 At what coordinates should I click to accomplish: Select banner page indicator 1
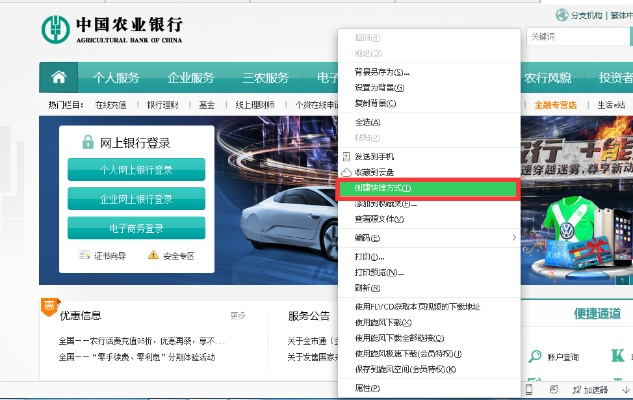pos(622,280)
